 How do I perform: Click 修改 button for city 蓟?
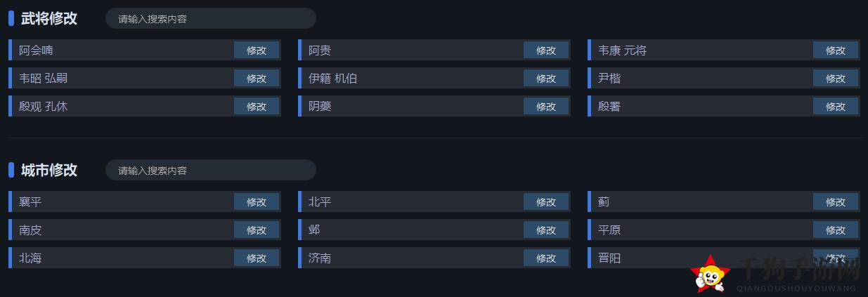coord(836,202)
